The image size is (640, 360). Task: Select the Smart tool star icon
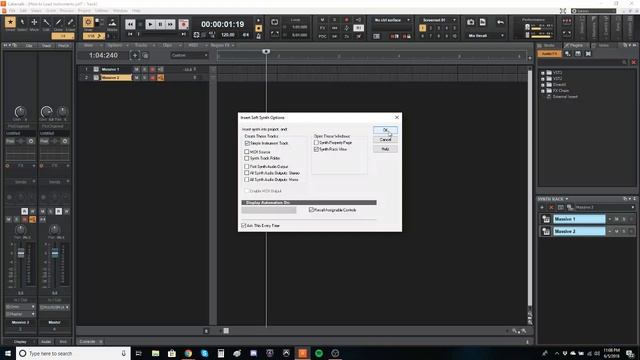(10, 22)
